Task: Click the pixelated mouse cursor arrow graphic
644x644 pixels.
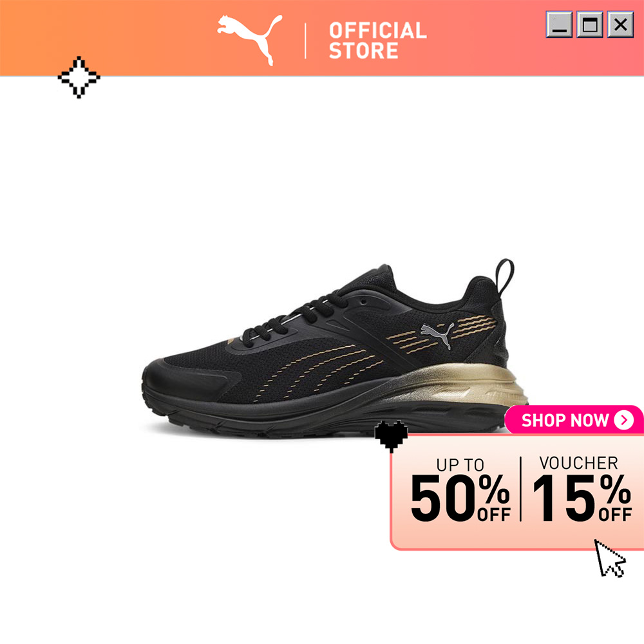Action: 610,558
